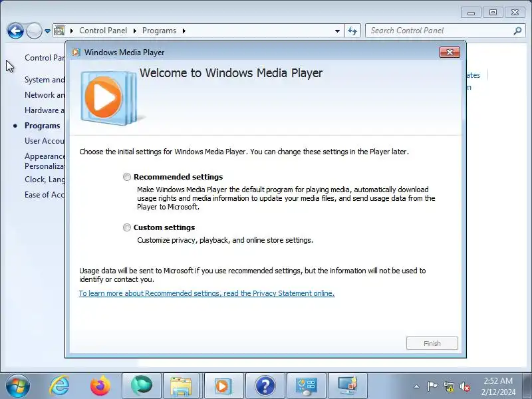Viewport: 532px width, 399px height.
Task: Open the Privacy Statement online link
Action: [x=207, y=293]
